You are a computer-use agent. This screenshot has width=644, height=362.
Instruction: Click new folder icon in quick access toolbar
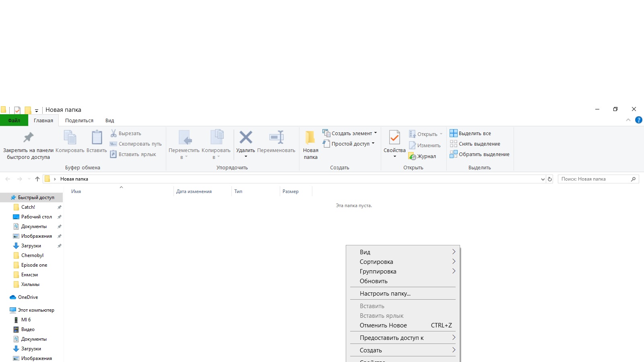coord(28,110)
